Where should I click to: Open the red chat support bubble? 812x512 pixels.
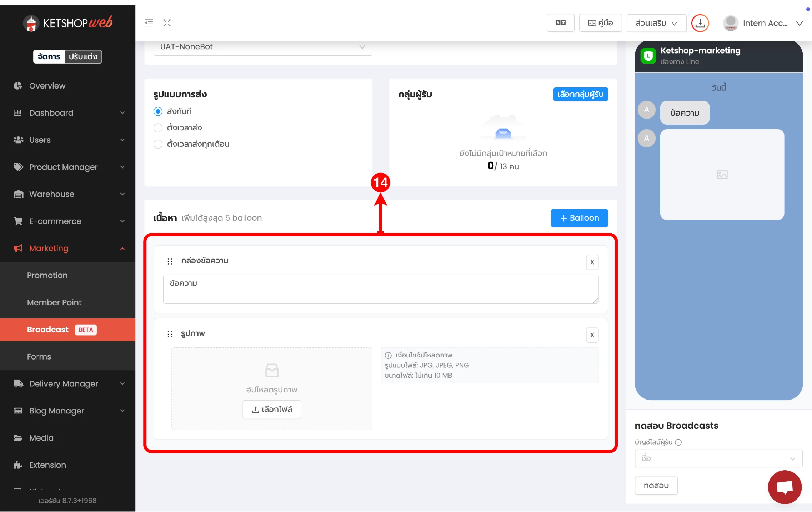785,487
